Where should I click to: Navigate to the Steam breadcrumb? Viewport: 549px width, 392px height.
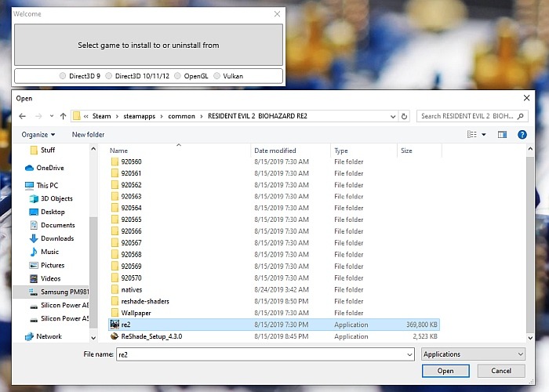(101, 116)
